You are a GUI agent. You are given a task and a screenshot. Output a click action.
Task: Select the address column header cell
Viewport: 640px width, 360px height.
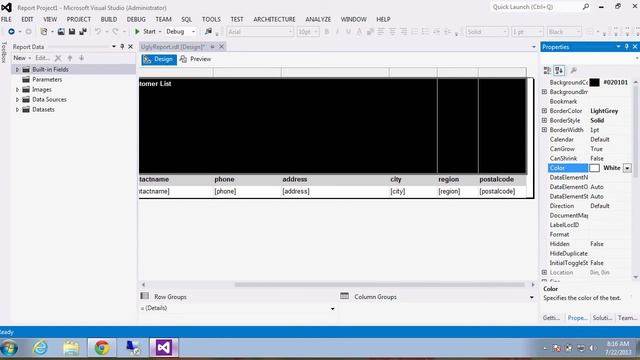(x=335, y=179)
